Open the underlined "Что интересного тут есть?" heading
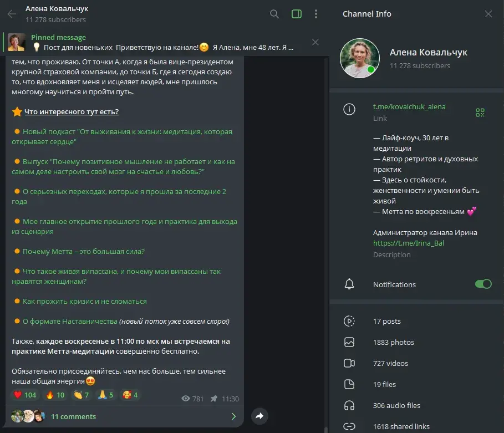 72,112
